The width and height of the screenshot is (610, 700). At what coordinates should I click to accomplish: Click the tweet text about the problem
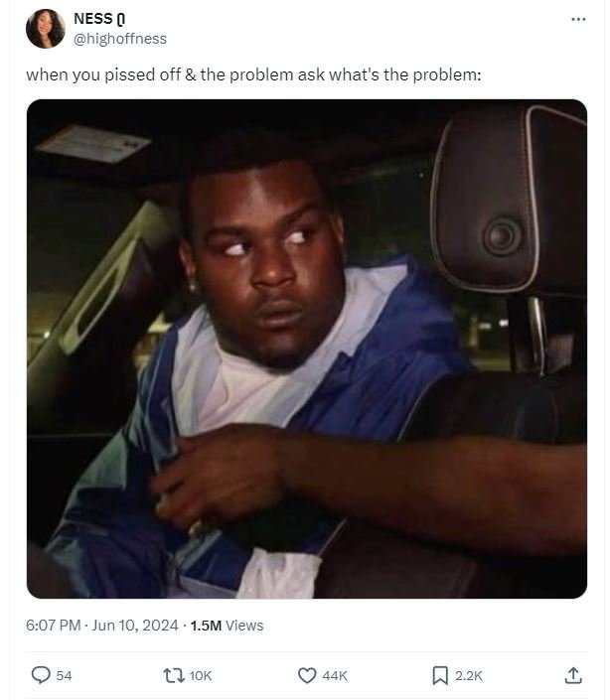(x=253, y=75)
